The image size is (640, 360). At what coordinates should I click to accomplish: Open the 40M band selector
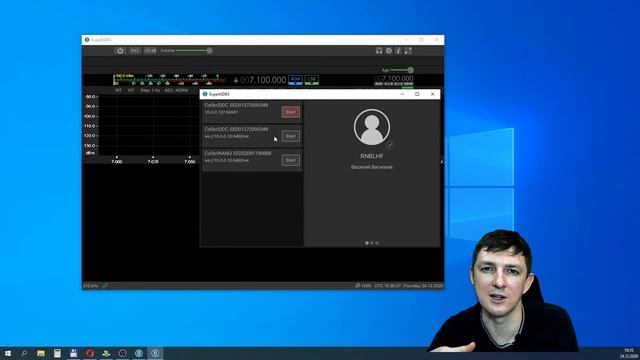296,80
